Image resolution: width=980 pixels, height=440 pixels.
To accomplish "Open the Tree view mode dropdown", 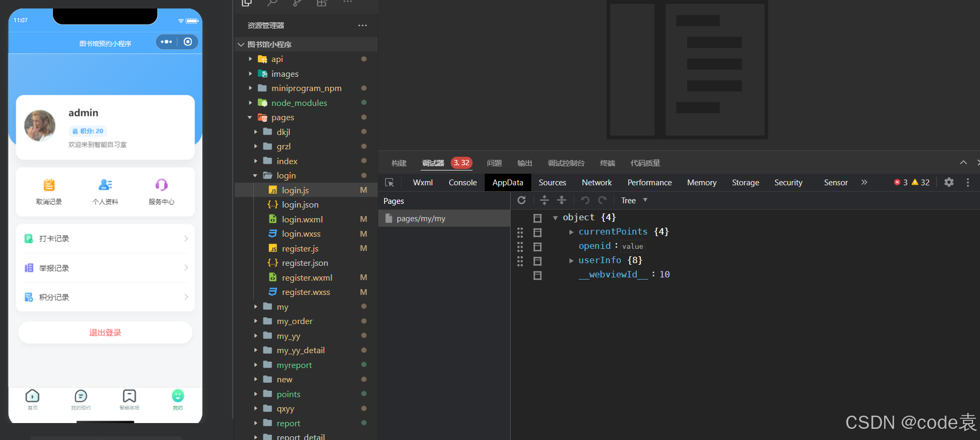I will (634, 200).
